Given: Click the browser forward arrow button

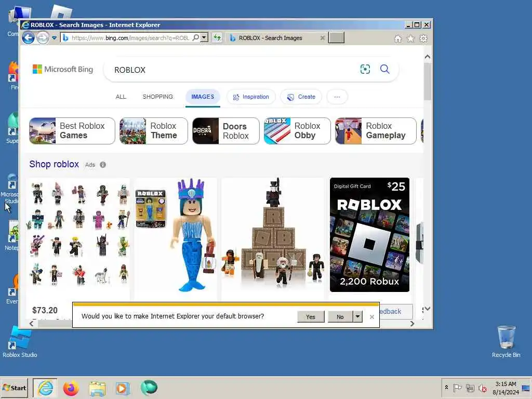Looking at the screenshot, I should click(43, 37).
